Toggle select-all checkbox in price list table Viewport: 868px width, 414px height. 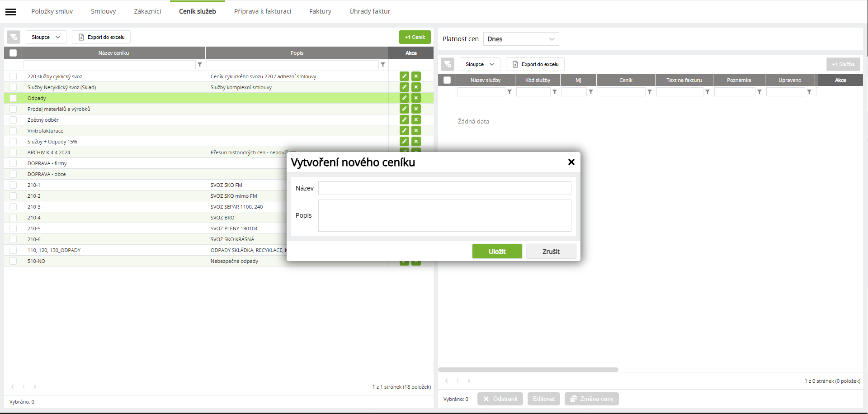13,53
